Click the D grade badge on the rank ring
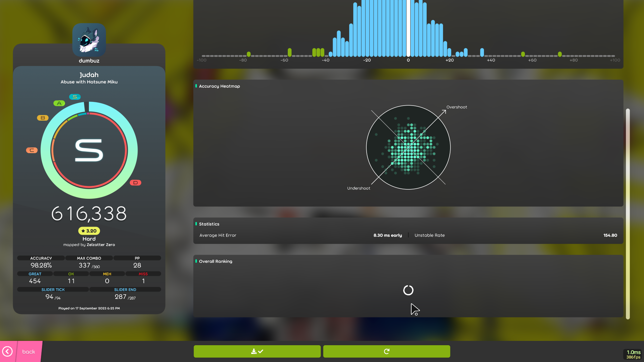 pyautogui.click(x=136, y=183)
